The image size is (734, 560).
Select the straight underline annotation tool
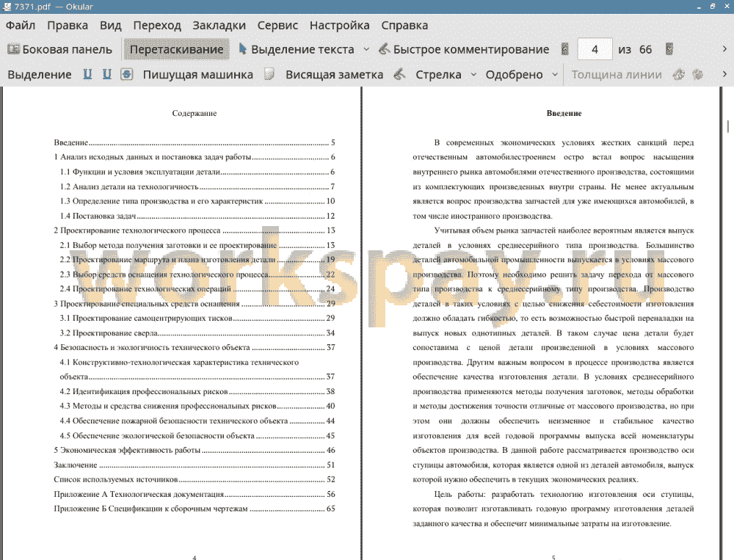click(87, 74)
